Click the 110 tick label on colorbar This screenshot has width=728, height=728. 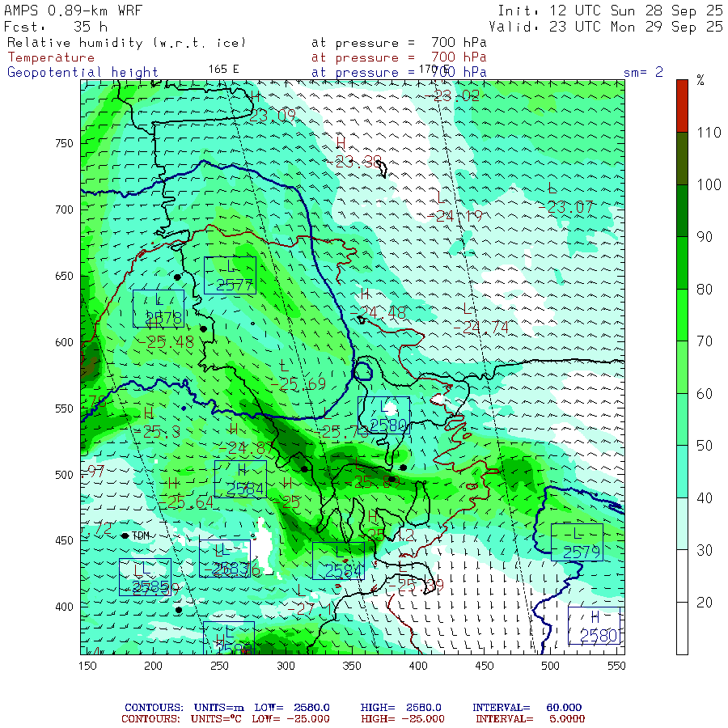tap(709, 133)
